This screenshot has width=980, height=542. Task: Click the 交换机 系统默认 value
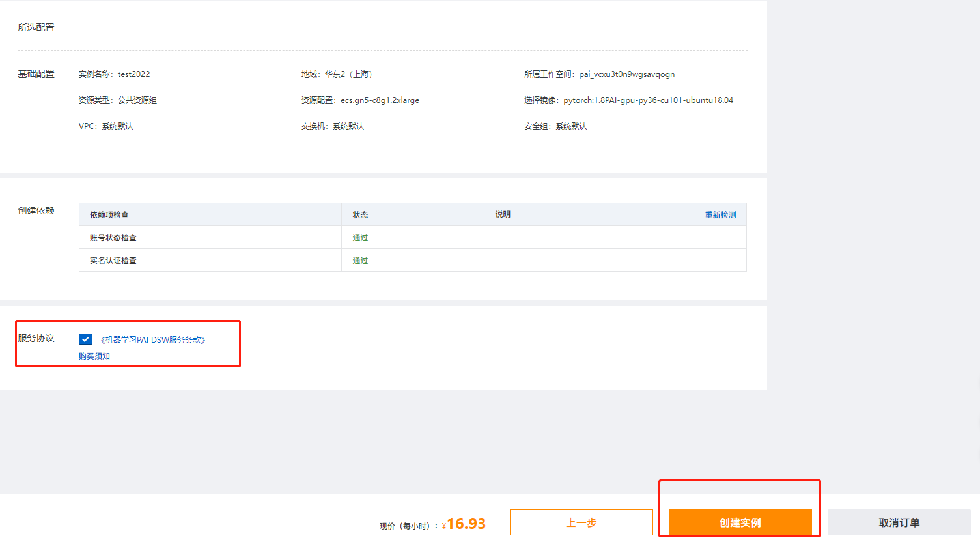pos(348,126)
